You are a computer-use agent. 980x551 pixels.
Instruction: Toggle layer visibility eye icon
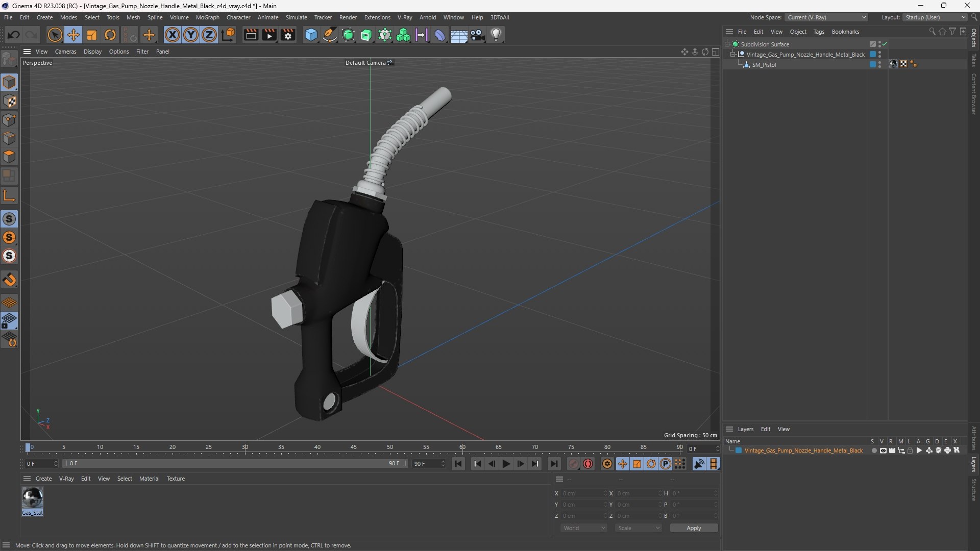(x=883, y=450)
